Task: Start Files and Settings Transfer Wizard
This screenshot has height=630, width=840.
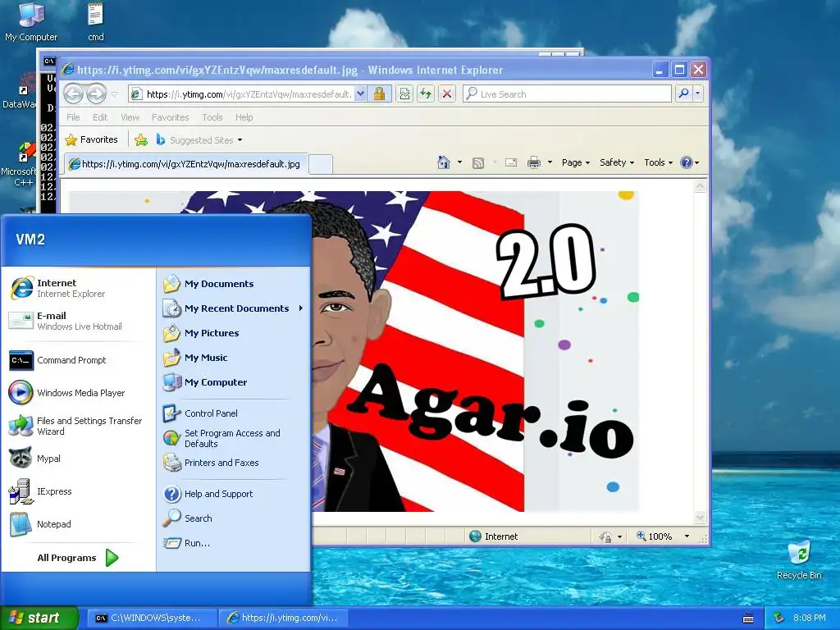Action: [80, 426]
